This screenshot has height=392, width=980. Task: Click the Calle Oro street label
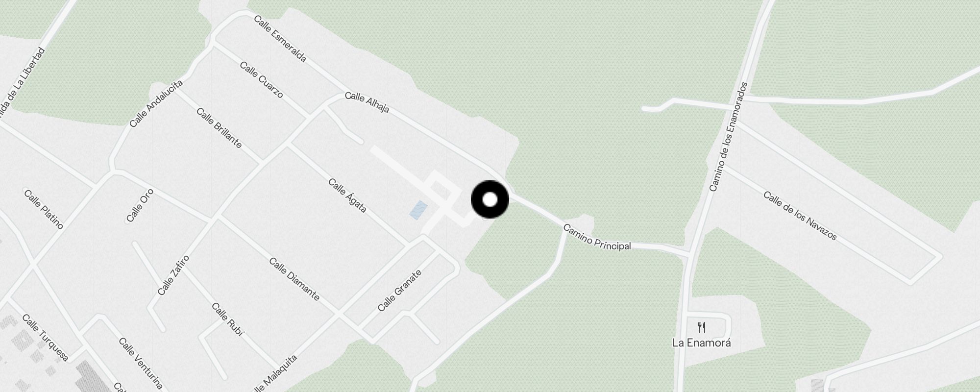140,206
